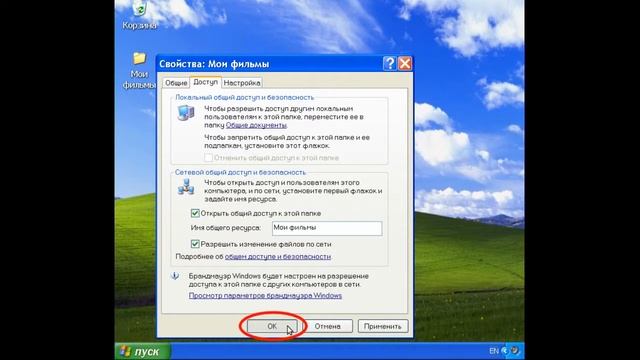Image resolution: width=640 pixels, height=360 pixels.
Task: Open the общем доступе и безопасности link
Action: tap(278, 257)
